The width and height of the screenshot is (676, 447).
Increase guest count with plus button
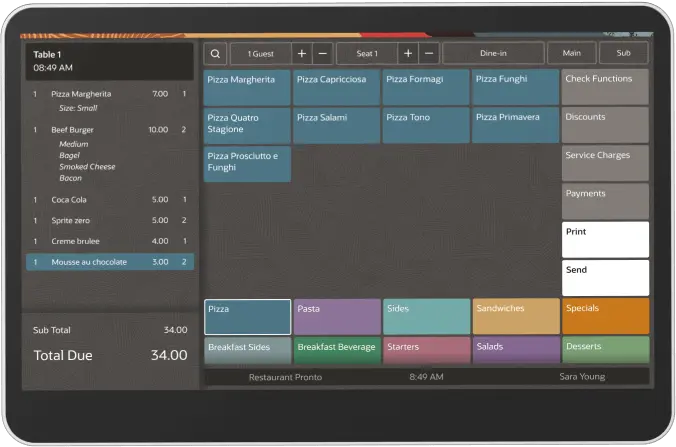302,54
